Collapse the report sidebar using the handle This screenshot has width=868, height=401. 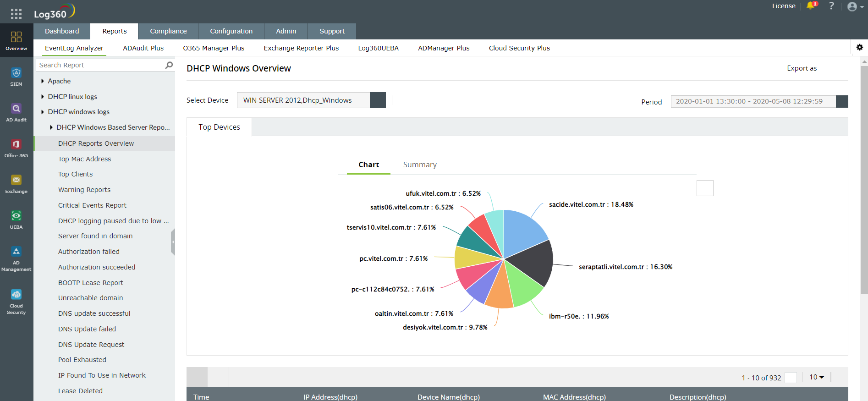pos(173,242)
